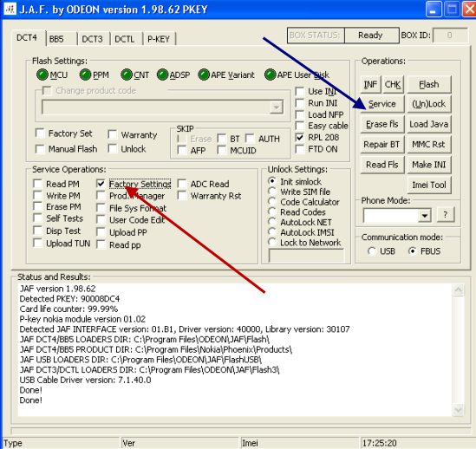Tick the Upload PP checkbox
This screenshot has height=449, width=476.
[101, 232]
